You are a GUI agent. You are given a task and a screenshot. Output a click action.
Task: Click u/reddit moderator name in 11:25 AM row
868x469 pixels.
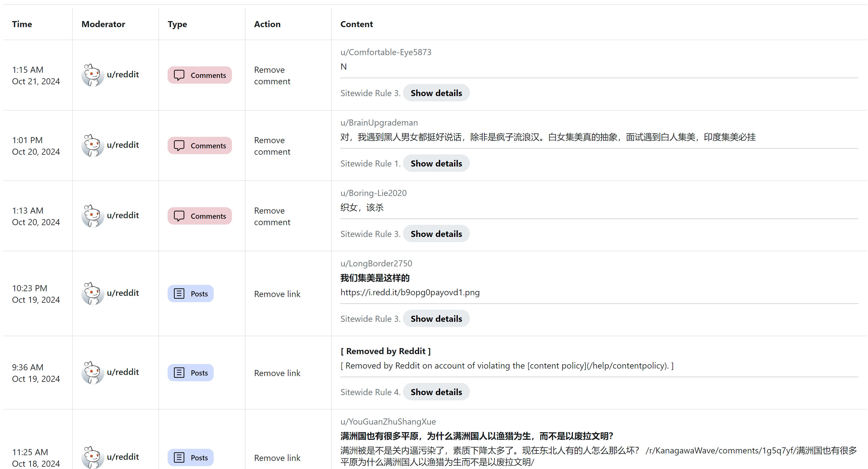coord(123,457)
